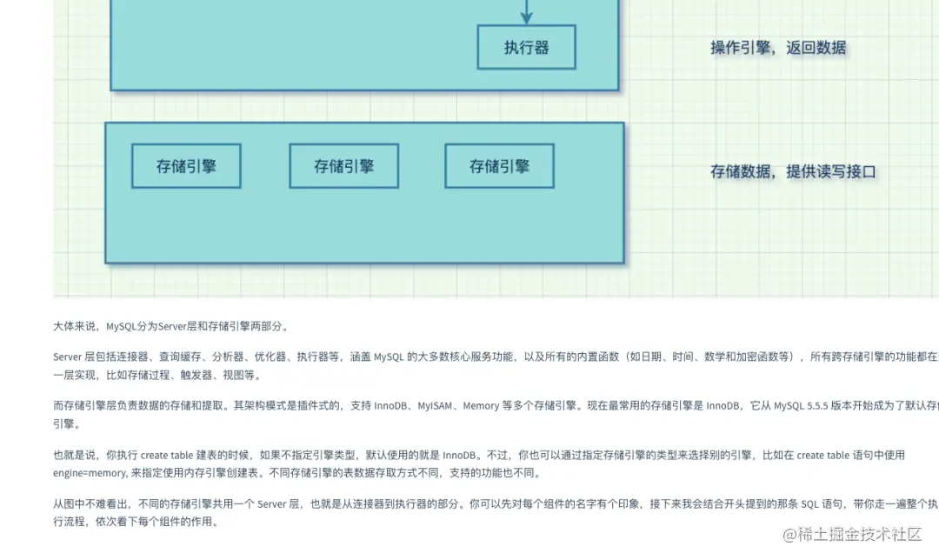
Task: Select the middle 存储引擎 box
Action: point(343,165)
